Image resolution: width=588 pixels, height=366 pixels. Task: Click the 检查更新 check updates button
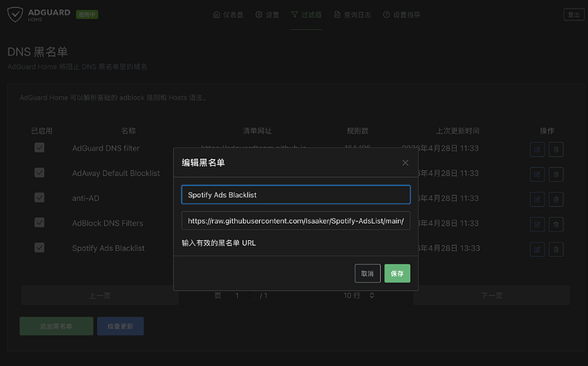120,326
